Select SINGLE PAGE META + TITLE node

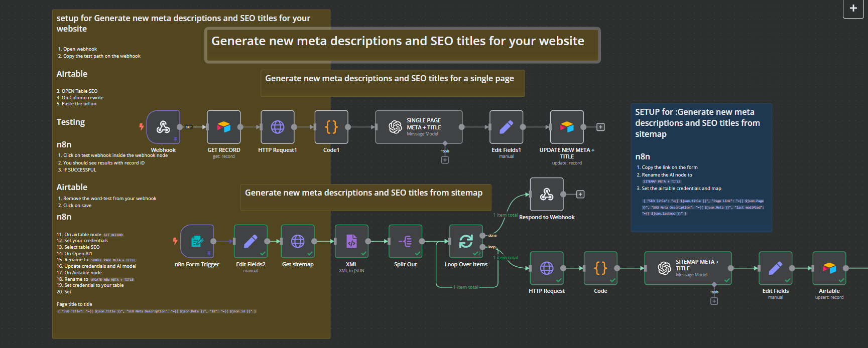coord(419,127)
